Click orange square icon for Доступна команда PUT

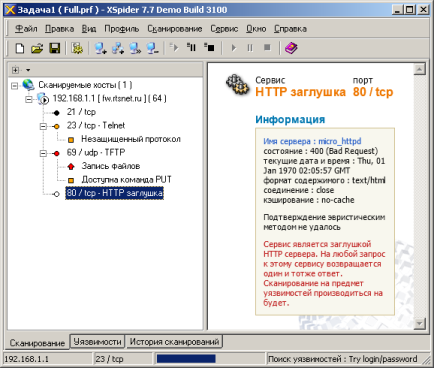(71, 180)
